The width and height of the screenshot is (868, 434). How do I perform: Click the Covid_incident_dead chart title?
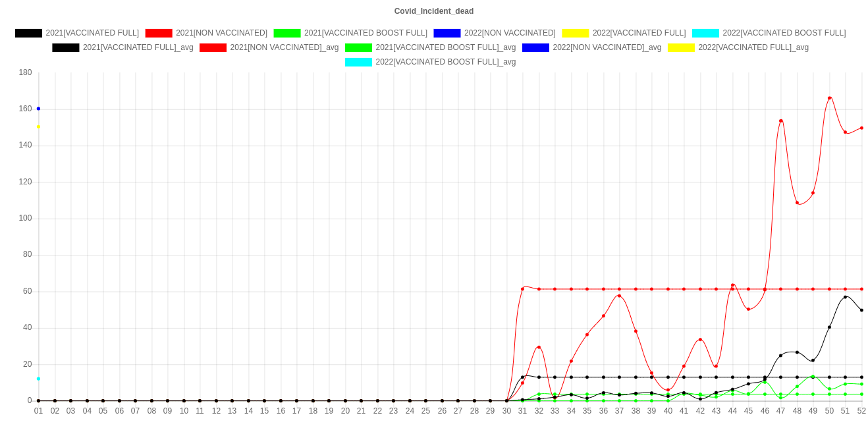click(433, 11)
